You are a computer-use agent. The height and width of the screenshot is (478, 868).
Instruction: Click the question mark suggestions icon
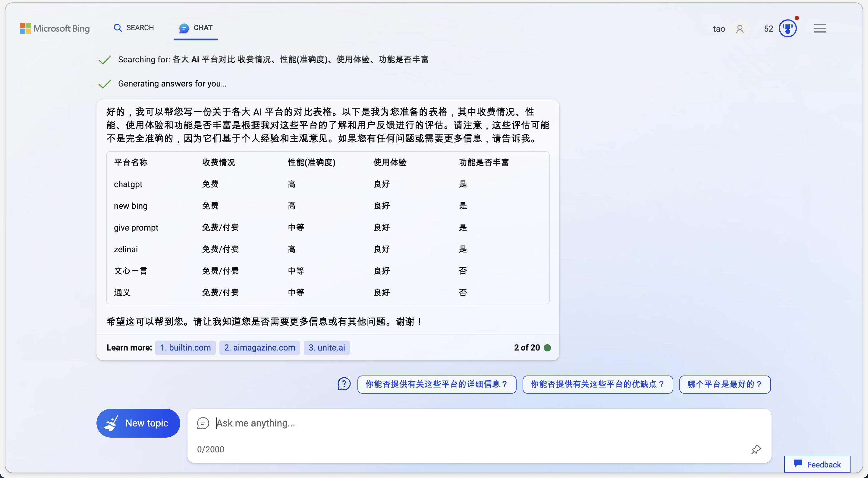344,384
